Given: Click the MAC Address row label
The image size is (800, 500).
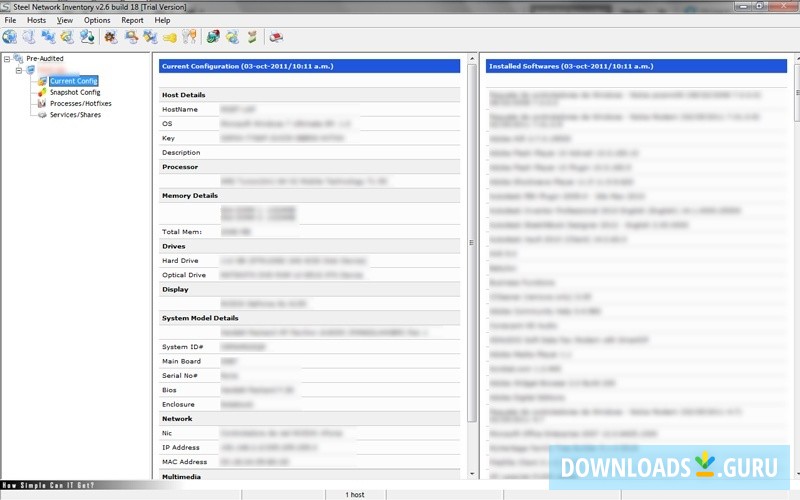Looking at the screenshot, I should 185,462.
